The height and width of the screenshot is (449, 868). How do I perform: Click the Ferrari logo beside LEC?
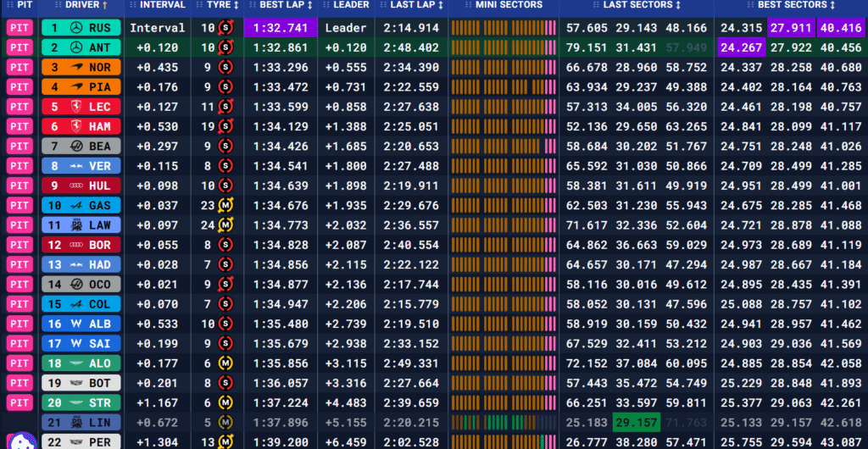click(76, 107)
